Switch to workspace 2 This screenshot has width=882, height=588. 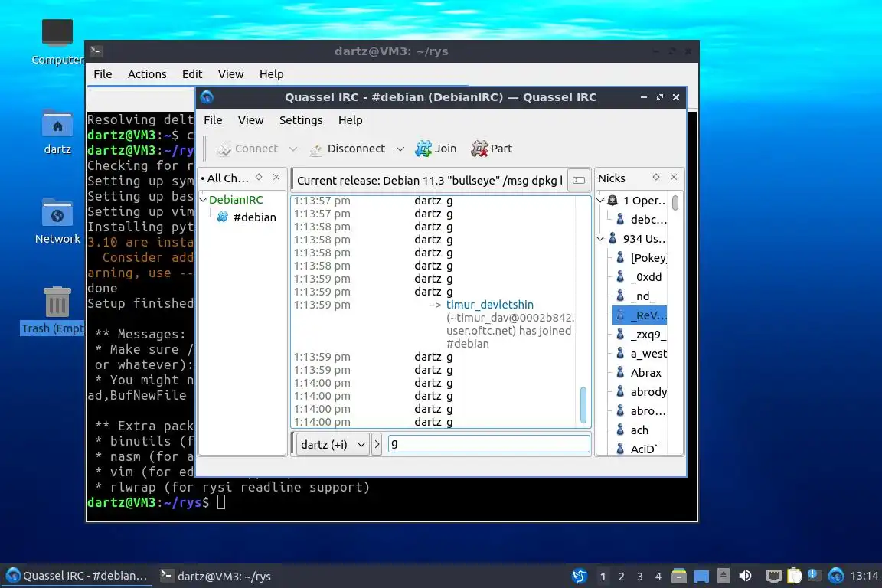621,577
